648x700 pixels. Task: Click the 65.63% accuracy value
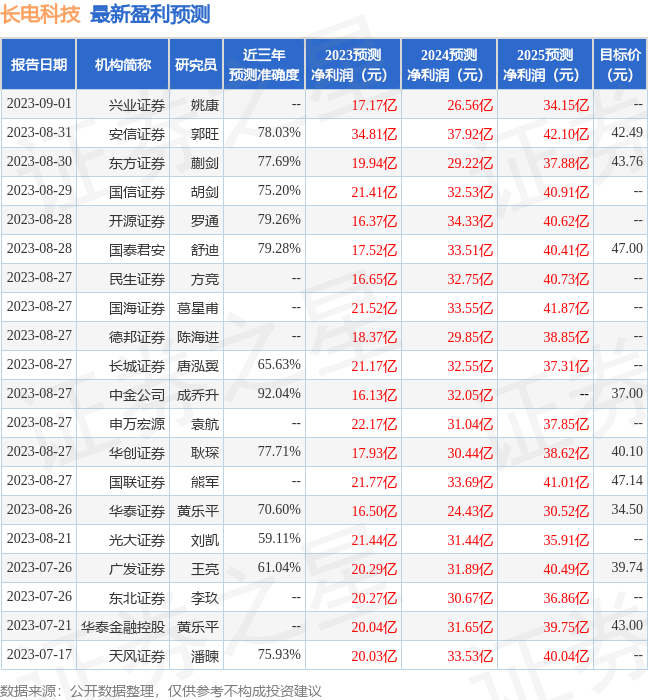(279, 365)
